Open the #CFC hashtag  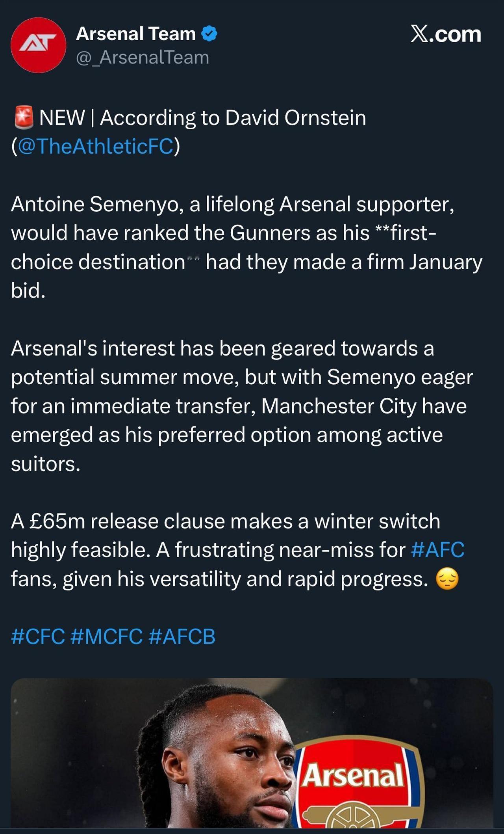[x=38, y=637]
